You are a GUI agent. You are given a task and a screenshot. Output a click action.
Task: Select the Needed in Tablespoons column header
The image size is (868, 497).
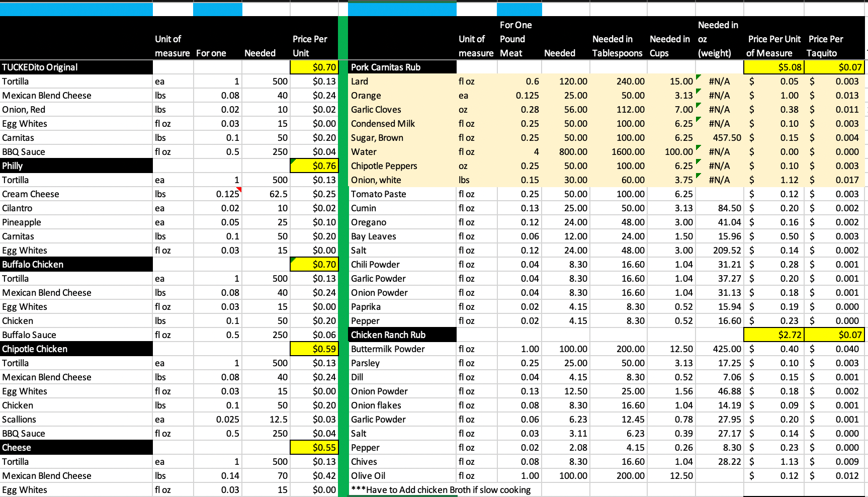pos(618,46)
